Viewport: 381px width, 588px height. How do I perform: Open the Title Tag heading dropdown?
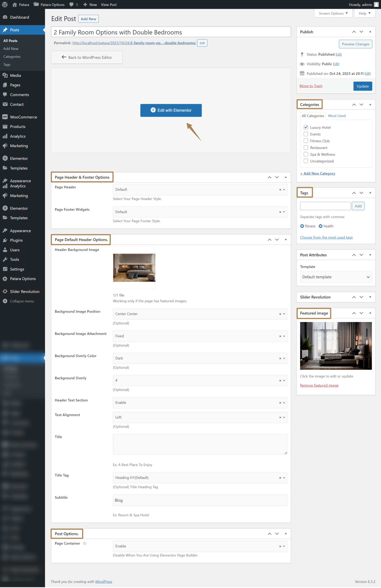[x=200, y=478]
